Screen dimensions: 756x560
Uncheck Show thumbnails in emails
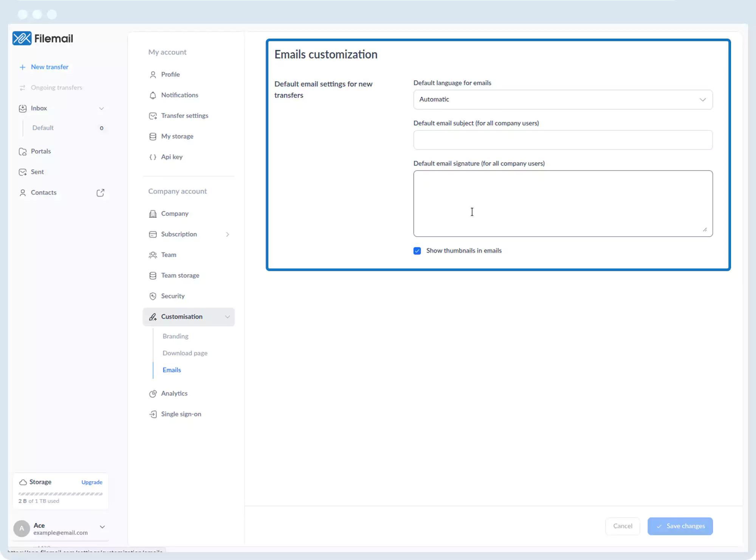coord(417,251)
